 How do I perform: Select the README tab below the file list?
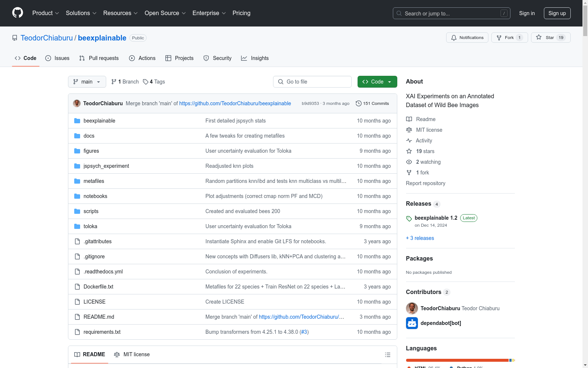(90, 354)
